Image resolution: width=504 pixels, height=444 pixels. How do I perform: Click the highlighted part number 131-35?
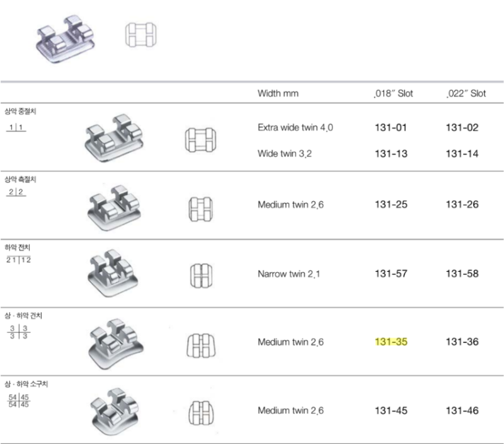[x=391, y=342]
